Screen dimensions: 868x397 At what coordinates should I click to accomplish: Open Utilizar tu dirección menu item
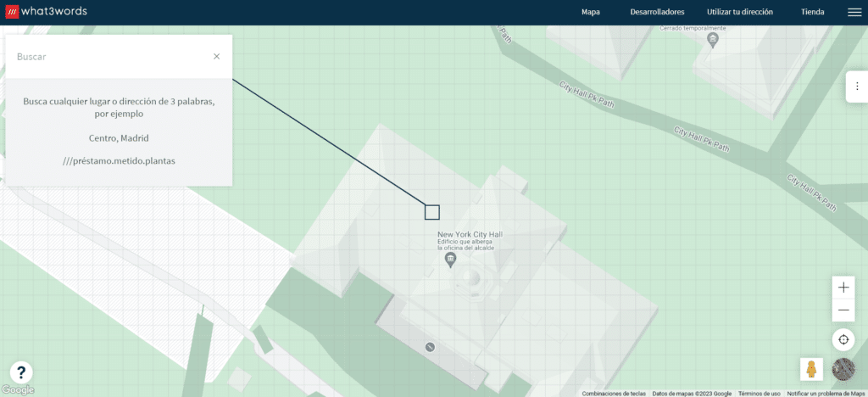pyautogui.click(x=739, y=12)
